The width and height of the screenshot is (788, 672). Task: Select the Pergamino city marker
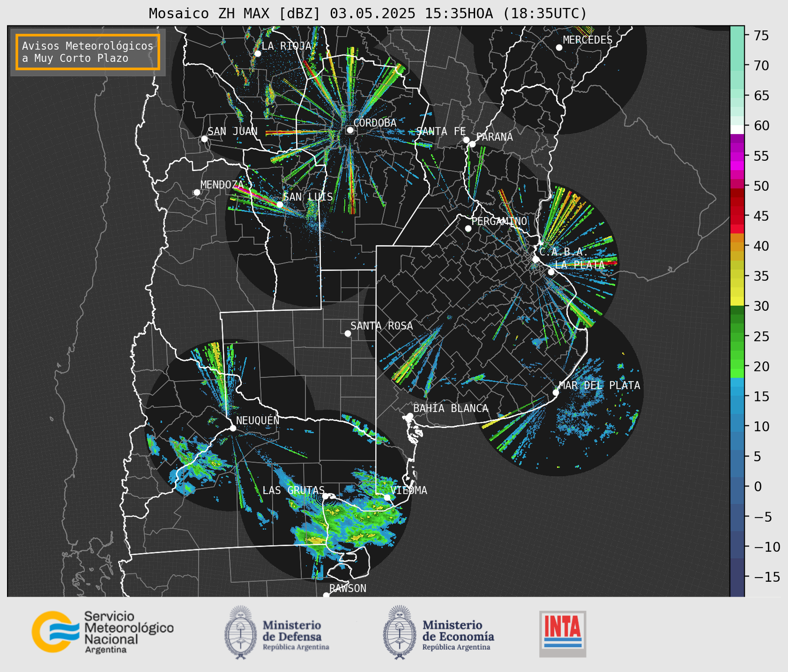coord(468,229)
